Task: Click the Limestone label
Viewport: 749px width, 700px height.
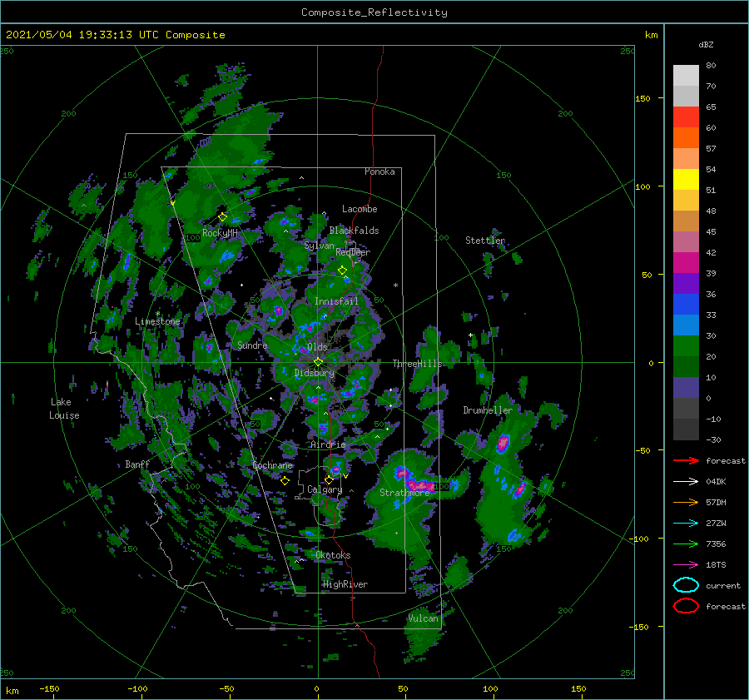Action: pyautogui.click(x=157, y=321)
